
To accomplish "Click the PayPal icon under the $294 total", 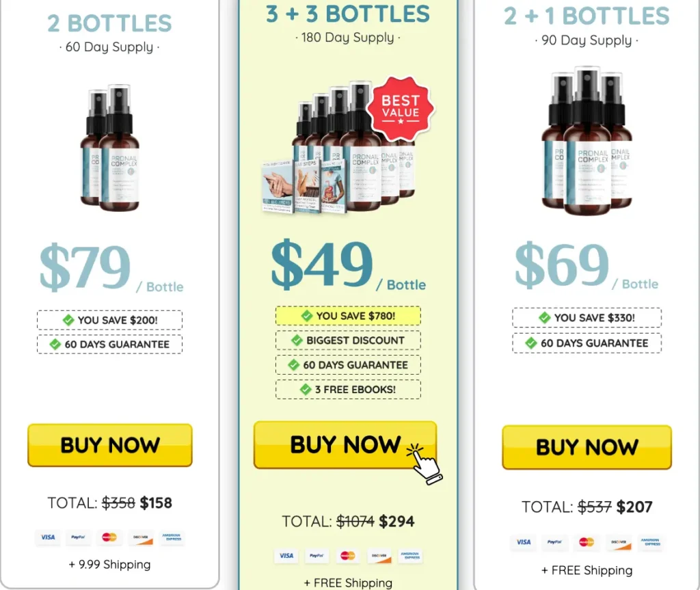I will point(317,556).
